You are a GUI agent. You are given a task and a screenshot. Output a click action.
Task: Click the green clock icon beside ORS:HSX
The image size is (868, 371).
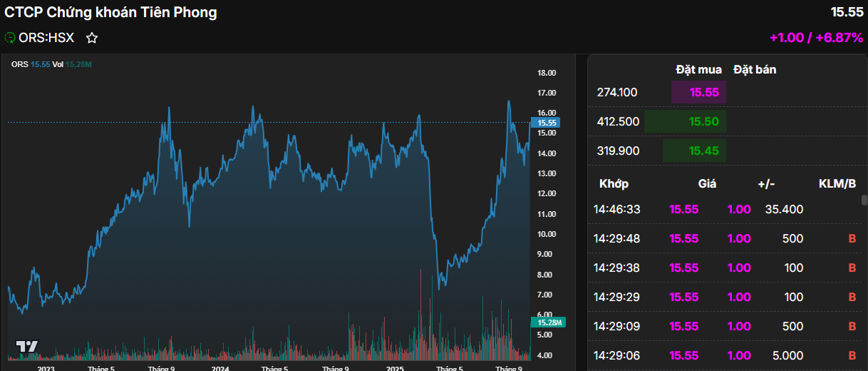[x=10, y=38]
